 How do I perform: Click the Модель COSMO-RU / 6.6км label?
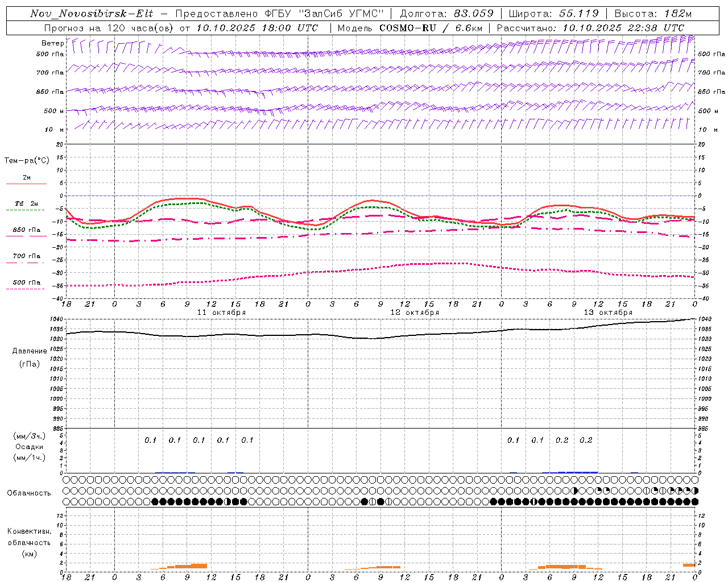coord(409,28)
